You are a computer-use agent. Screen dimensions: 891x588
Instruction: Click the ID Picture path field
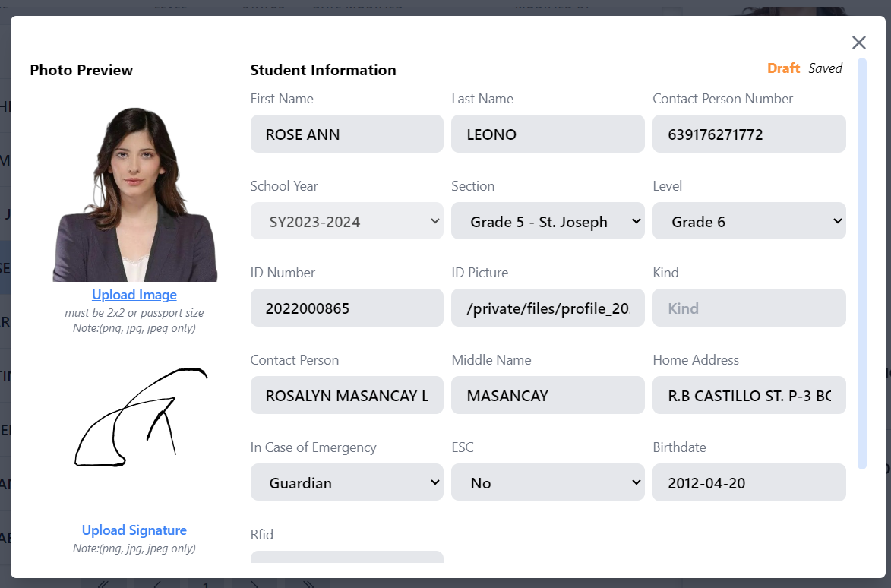click(548, 308)
